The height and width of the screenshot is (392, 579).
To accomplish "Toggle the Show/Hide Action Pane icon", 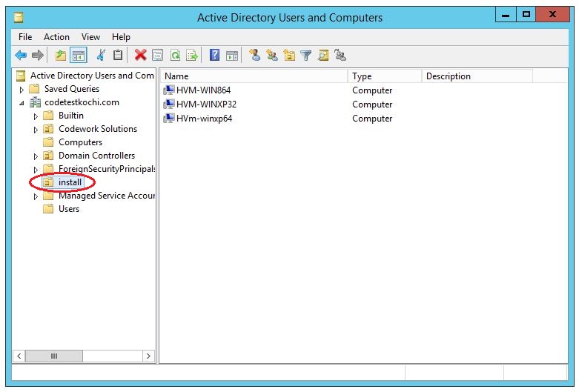I will 232,56.
